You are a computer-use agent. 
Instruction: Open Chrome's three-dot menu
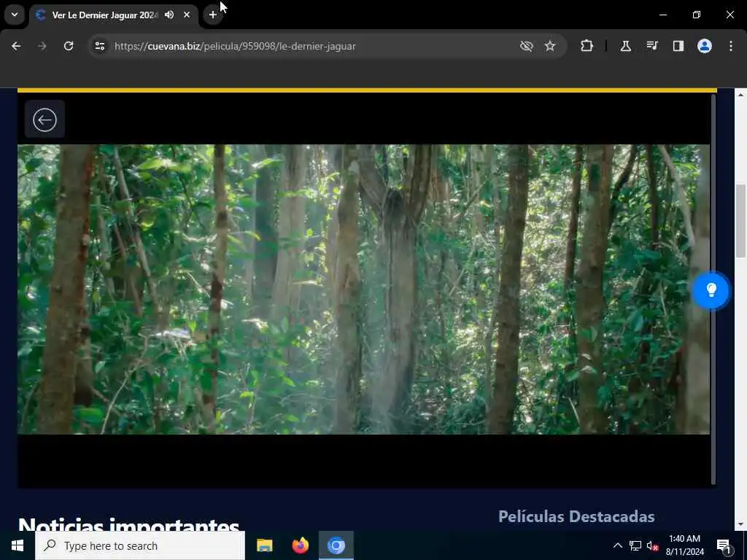coord(731,46)
